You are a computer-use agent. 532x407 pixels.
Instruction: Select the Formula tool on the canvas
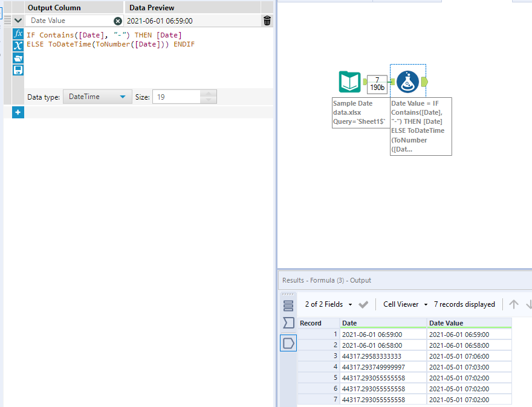[x=408, y=82]
